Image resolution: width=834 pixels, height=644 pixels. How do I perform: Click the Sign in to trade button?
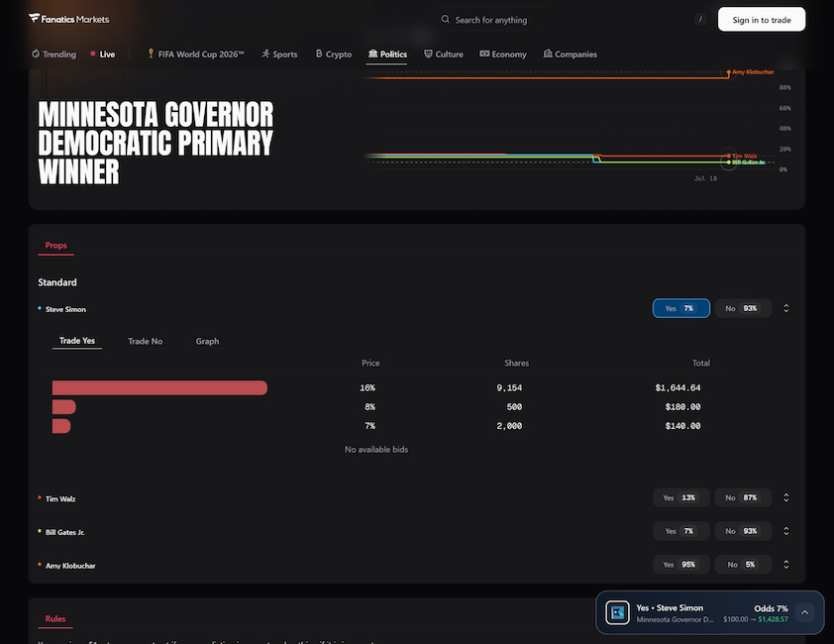coord(761,19)
